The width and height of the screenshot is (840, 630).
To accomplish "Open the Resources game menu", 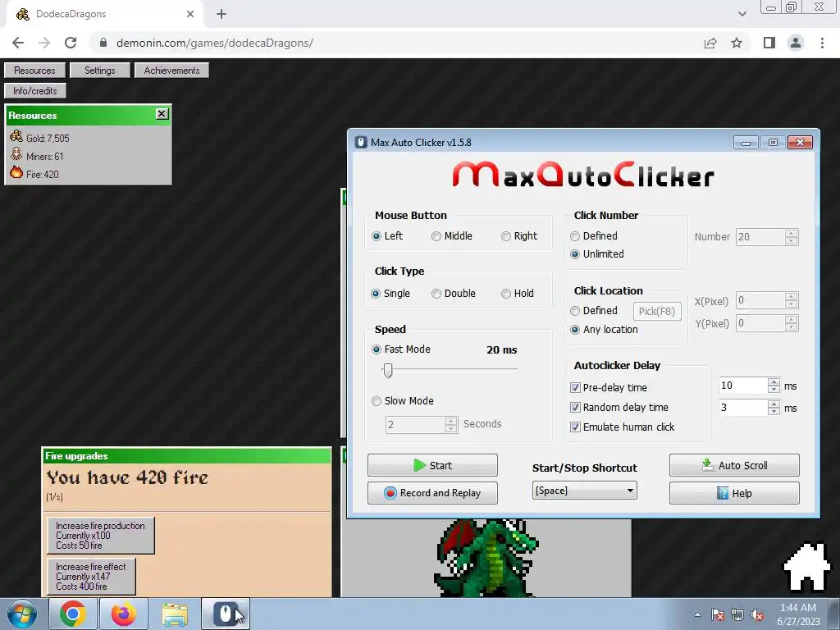I will pos(34,71).
